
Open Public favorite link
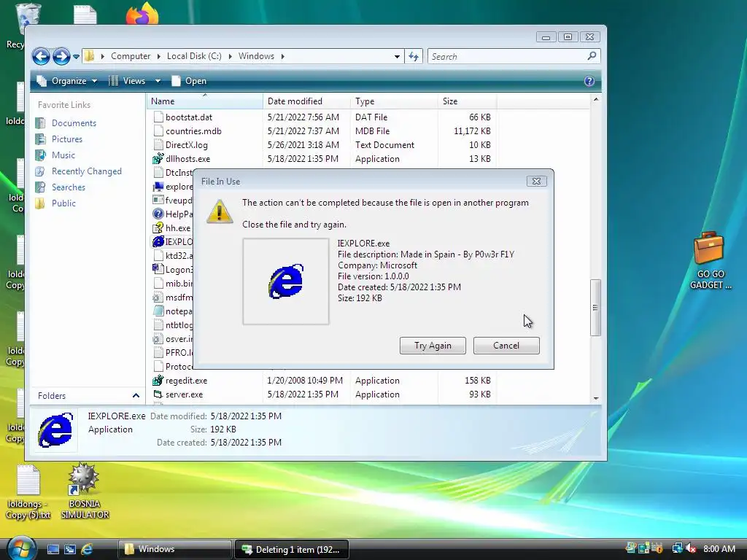point(63,203)
